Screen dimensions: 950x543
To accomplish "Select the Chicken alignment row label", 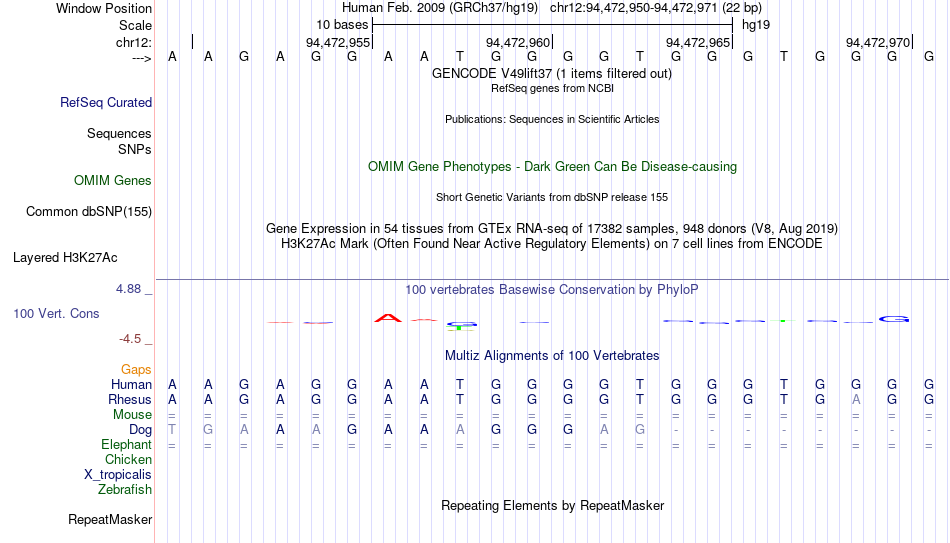I will 128,459.
